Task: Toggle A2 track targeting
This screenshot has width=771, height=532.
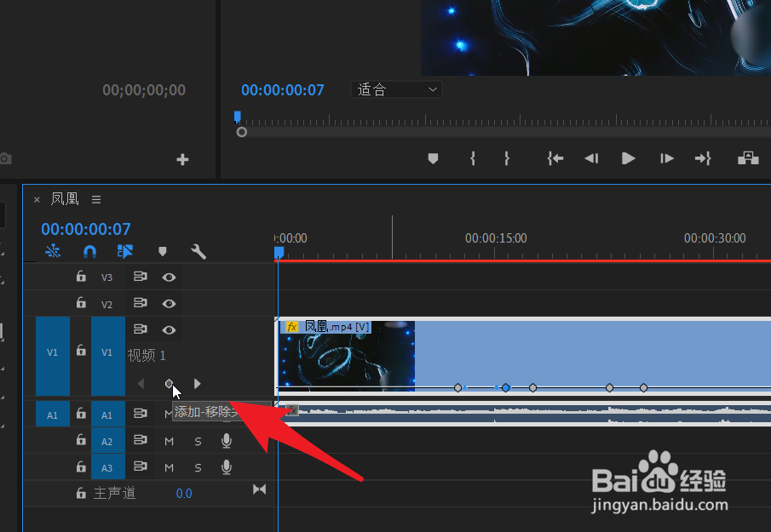Action: pyautogui.click(x=107, y=441)
